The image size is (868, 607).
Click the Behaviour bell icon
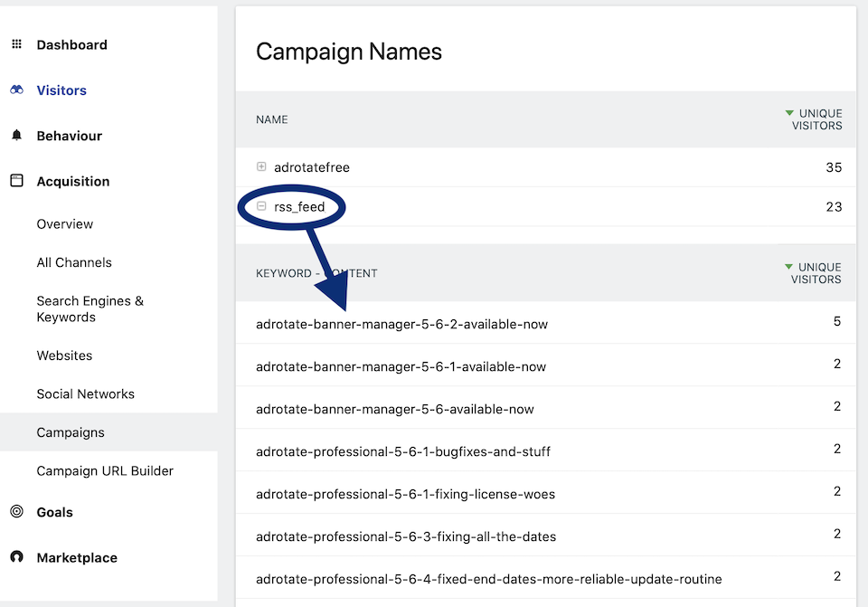click(16, 135)
